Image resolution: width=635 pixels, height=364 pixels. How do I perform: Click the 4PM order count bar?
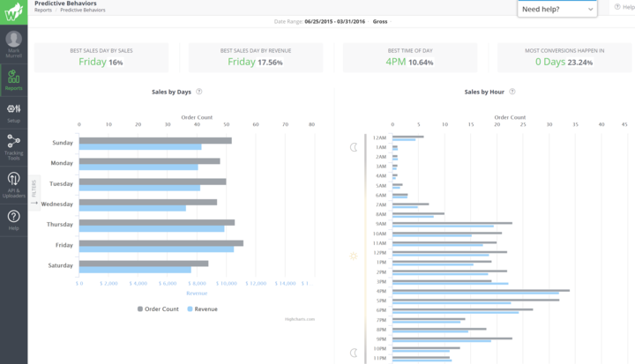(482, 290)
